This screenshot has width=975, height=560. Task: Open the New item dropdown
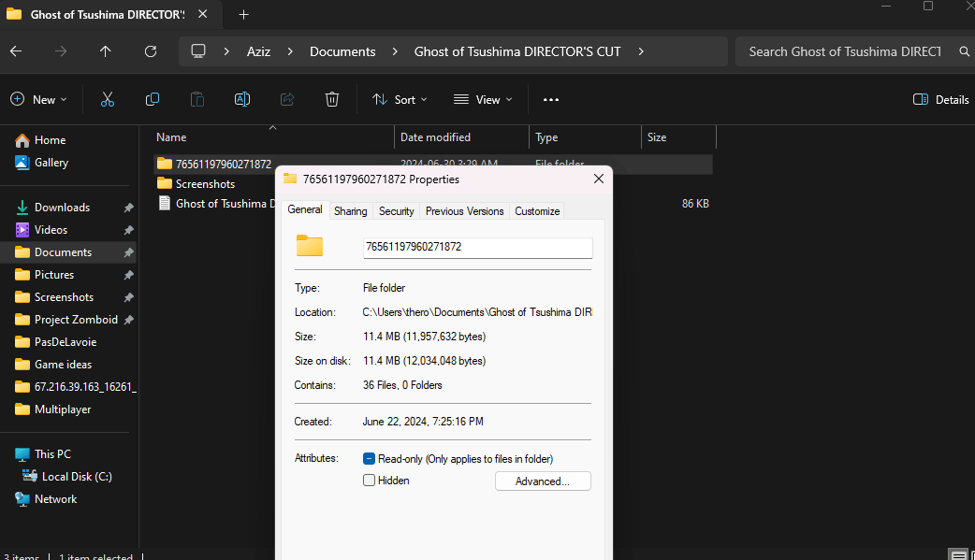[x=38, y=99]
